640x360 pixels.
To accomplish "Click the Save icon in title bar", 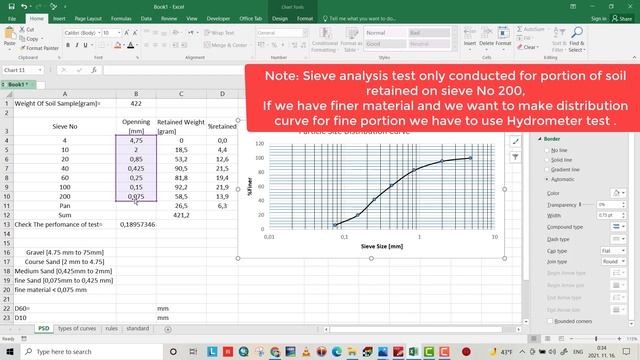I will pyautogui.click(x=11, y=7).
